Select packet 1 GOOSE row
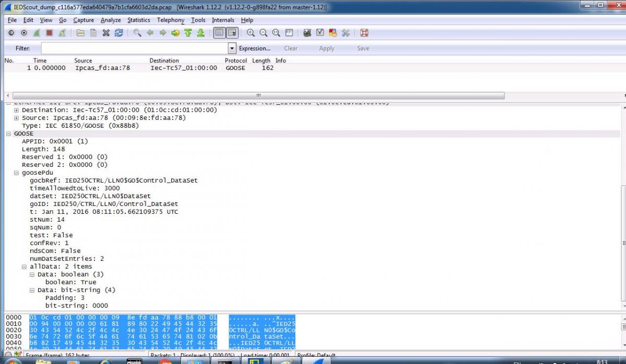Screen dimensions: 626x364 click(x=313, y=68)
